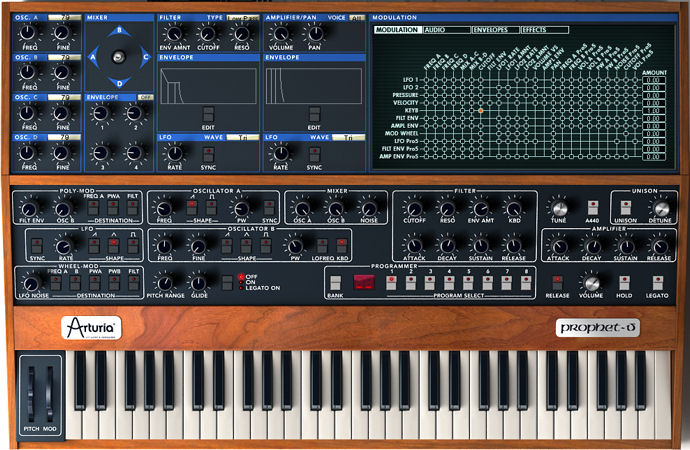Click the red program number display

click(364, 282)
